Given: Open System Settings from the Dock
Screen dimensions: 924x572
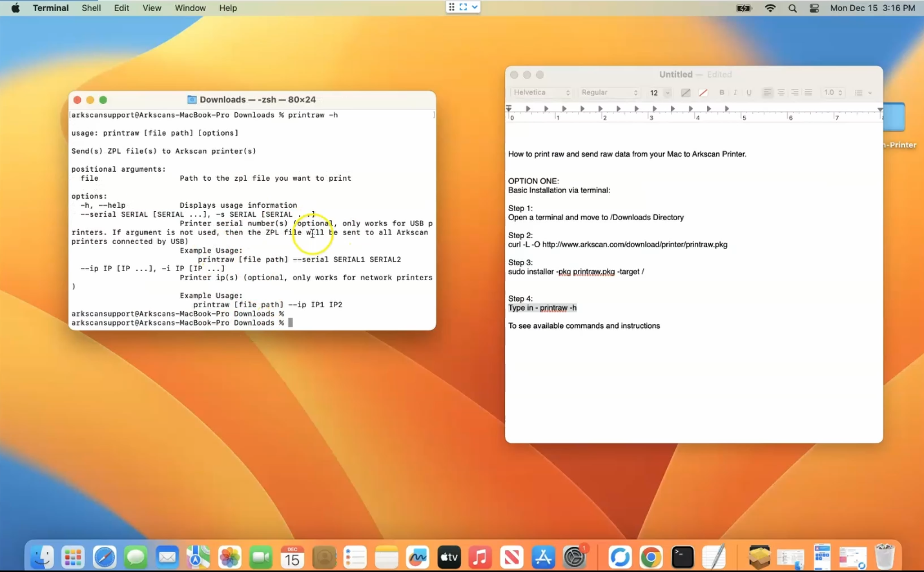Looking at the screenshot, I should 575,557.
